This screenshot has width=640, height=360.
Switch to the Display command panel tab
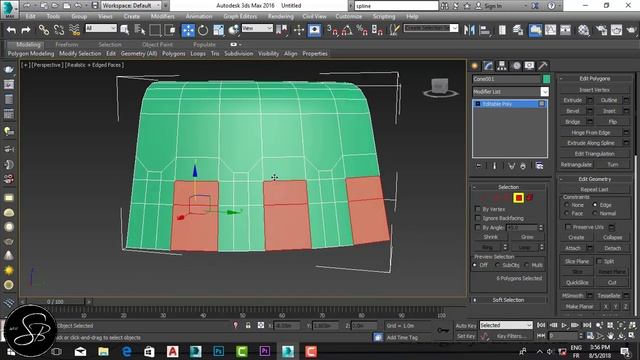pos(529,66)
